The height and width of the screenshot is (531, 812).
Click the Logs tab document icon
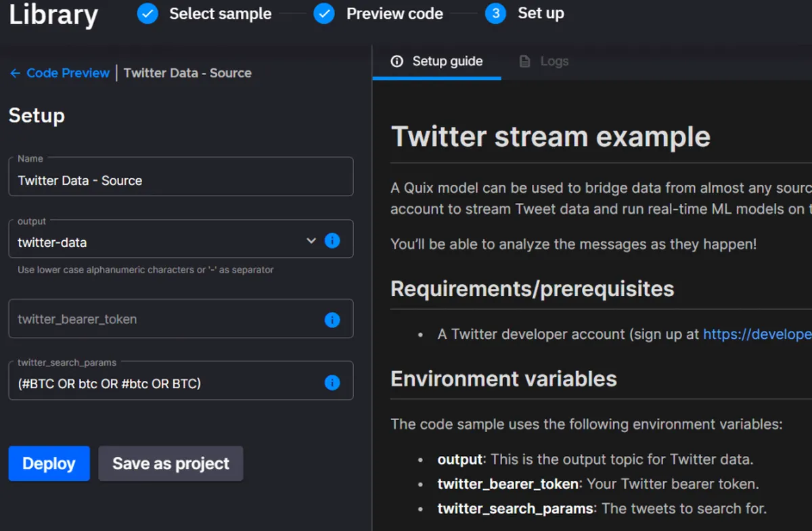pos(524,62)
